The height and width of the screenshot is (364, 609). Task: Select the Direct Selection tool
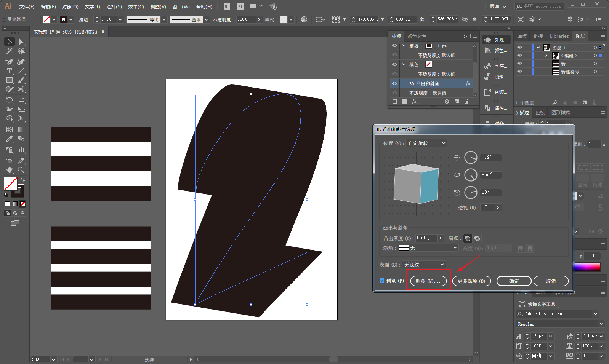(21, 42)
